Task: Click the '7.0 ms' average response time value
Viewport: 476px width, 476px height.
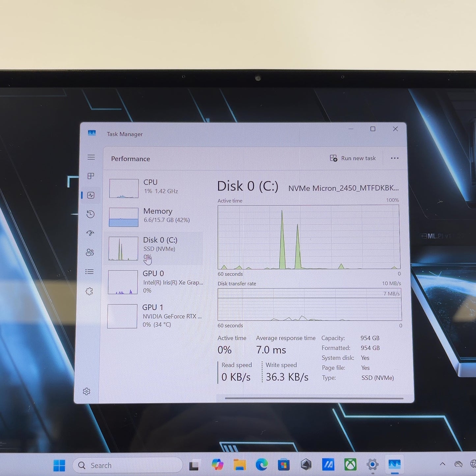Action: 271,350
